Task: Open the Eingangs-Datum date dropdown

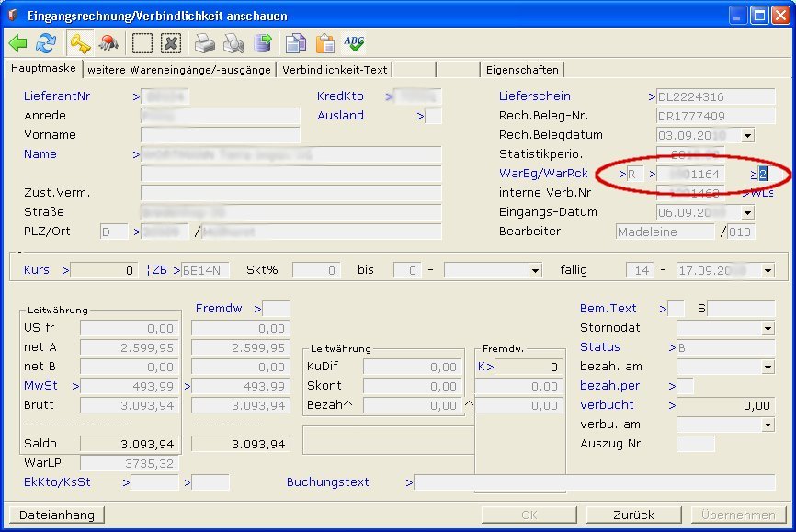Action: pos(746,212)
